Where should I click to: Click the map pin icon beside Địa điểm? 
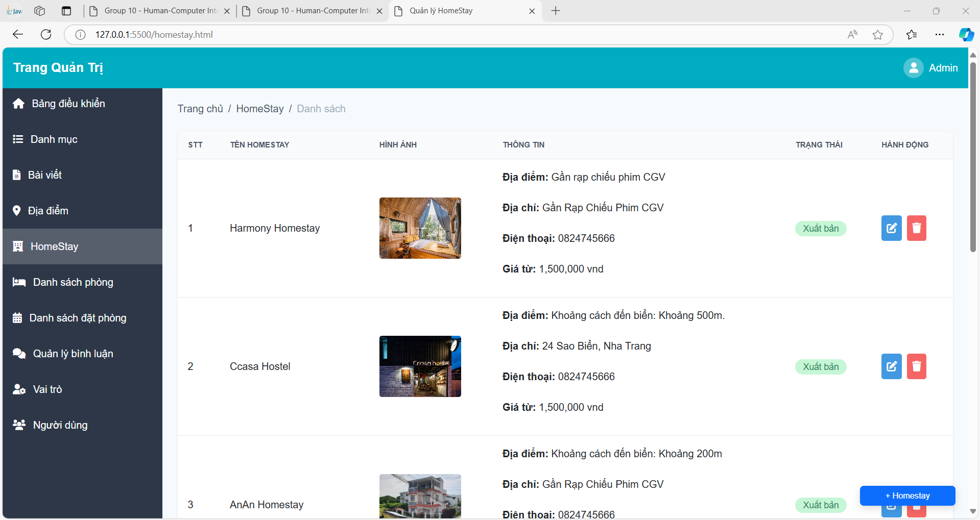pyautogui.click(x=16, y=211)
